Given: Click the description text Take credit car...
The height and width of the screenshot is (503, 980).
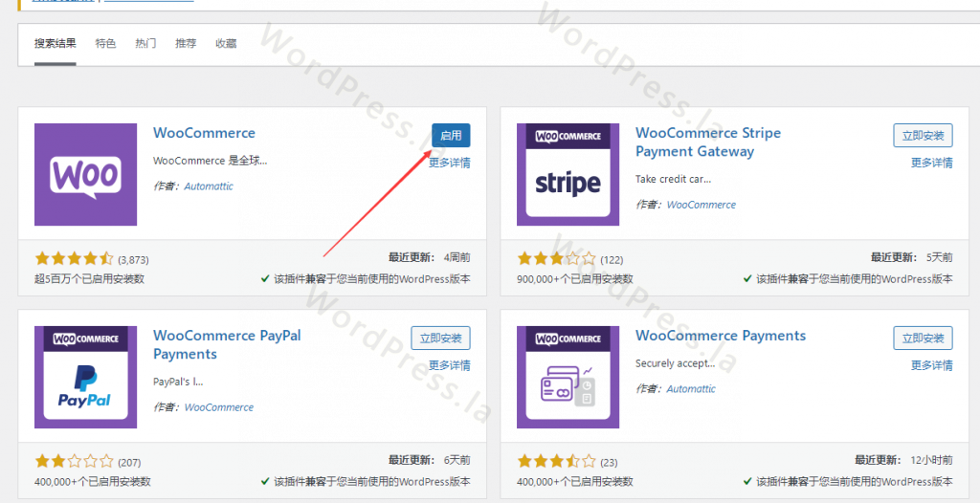Looking at the screenshot, I should click(x=673, y=179).
